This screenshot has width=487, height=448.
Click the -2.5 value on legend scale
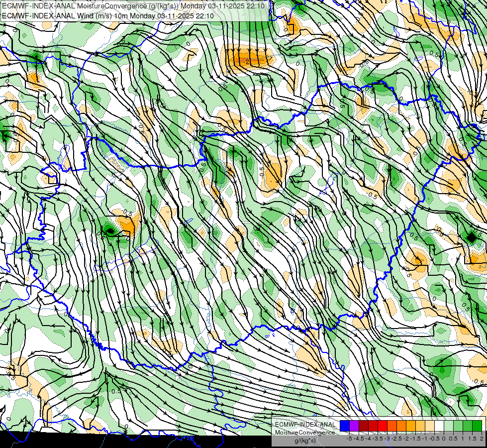pyautogui.click(x=396, y=439)
